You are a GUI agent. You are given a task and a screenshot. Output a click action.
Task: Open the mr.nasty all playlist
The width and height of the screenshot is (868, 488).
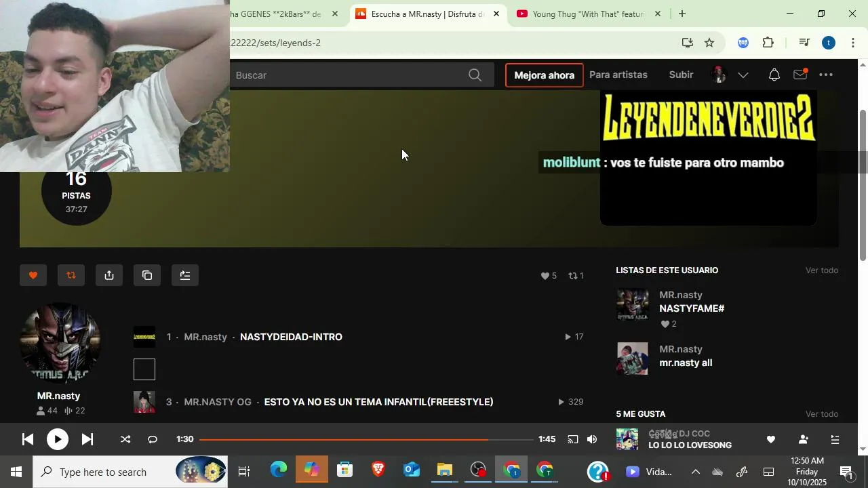pos(686,363)
